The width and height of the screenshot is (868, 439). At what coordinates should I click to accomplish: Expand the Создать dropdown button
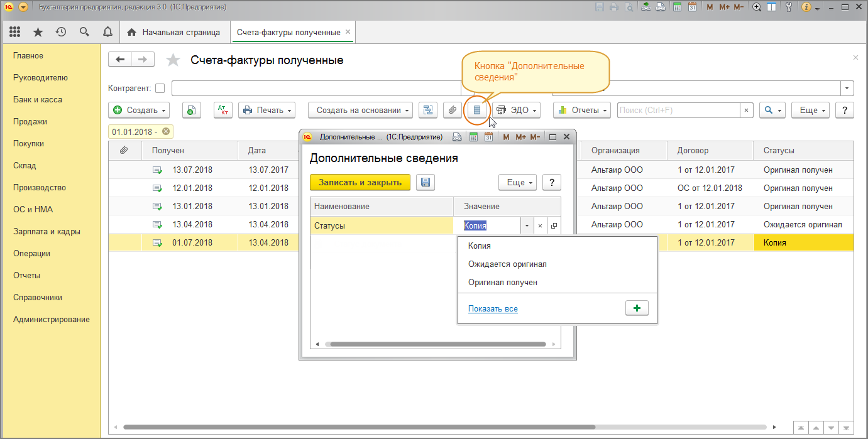(x=139, y=110)
